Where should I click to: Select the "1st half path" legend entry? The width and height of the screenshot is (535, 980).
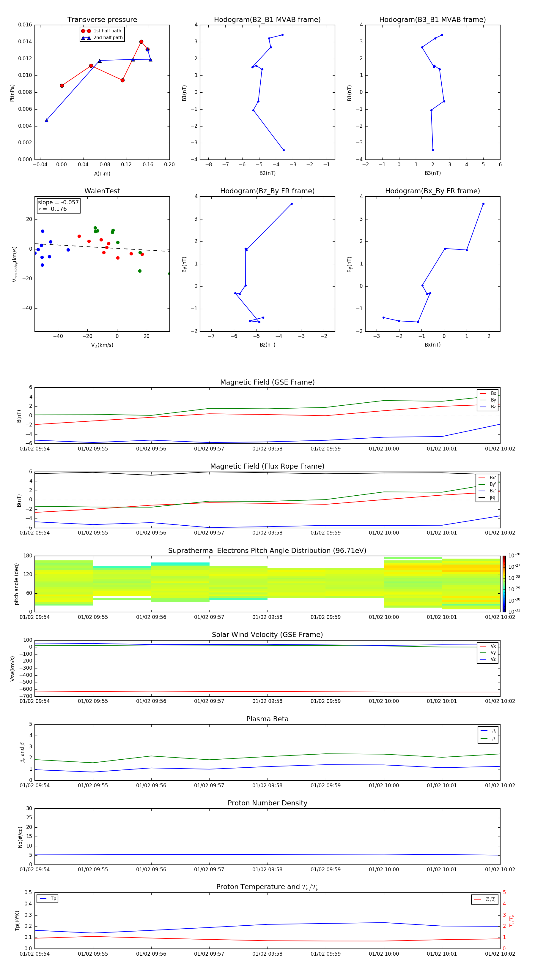102,31
